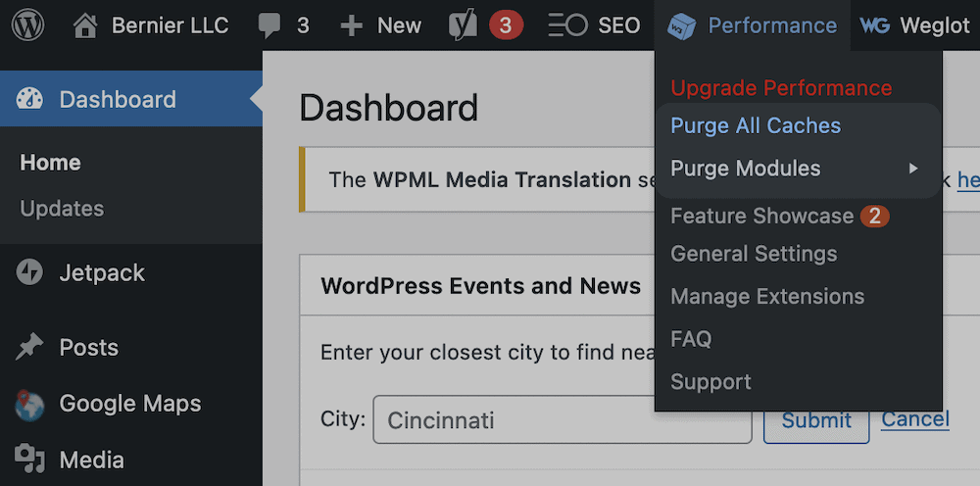This screenshot has height=486, width=980.
Task: Open the Weglot admin bar item
Action: point(915,25)
